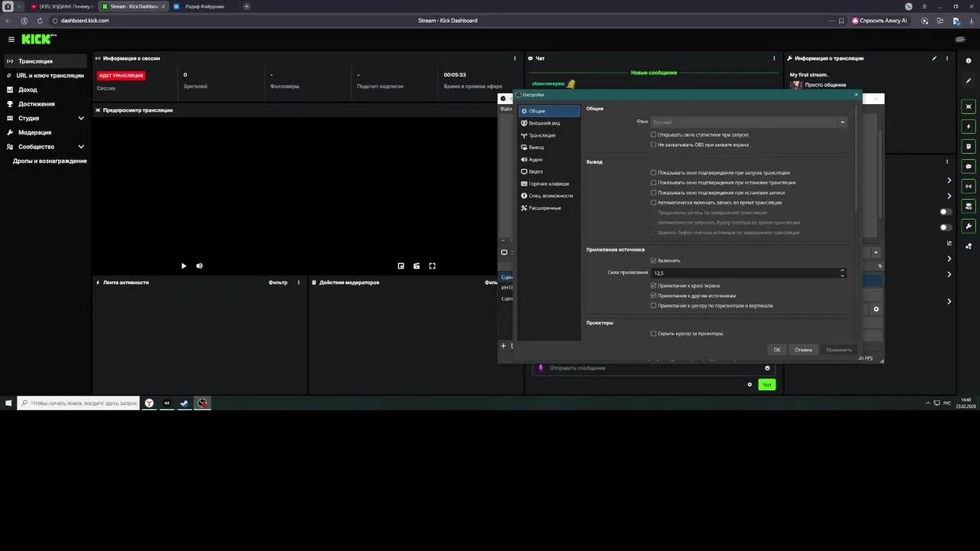The width and height of the screenshot is (980, 551).
Task: Bookmark the page in the address bar
Action: (x=841, y=21)
